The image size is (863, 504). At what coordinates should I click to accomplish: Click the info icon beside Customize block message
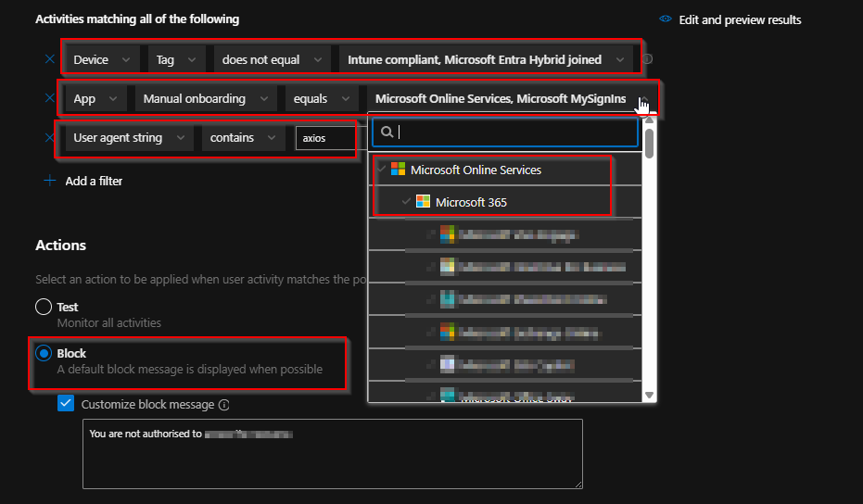[224, 405]
